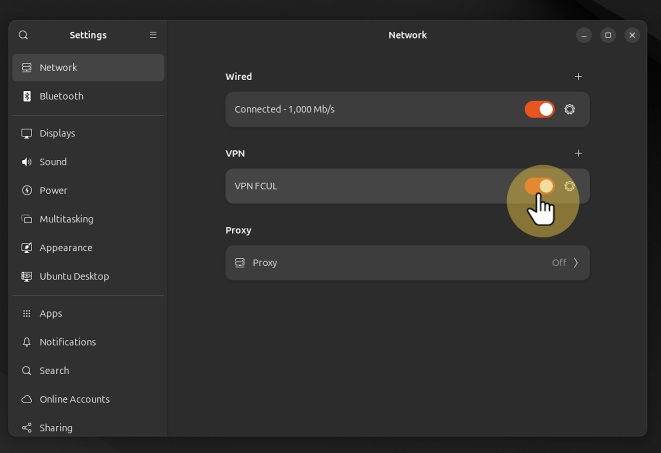Screen dimensions: 661x453
Task: Click the 'VPN FCUL' label
Action: click(255, 186)
